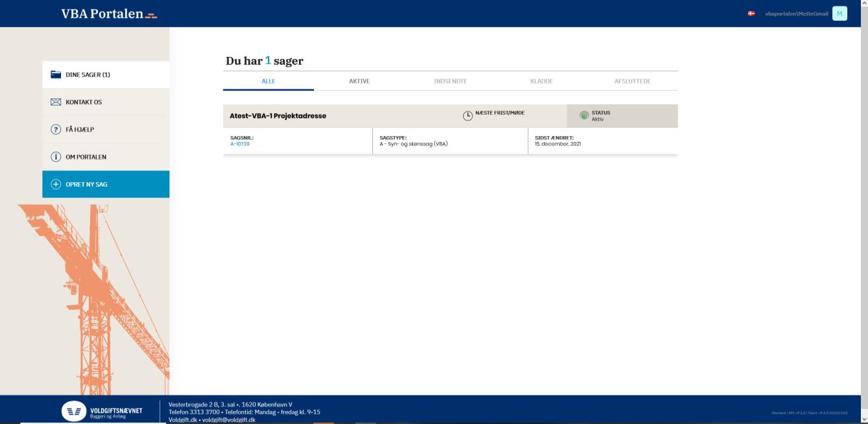The width and height of the screenshot is (868, 424).
Task: Switch to the Indsendte tab
Action: click(450, 81)
